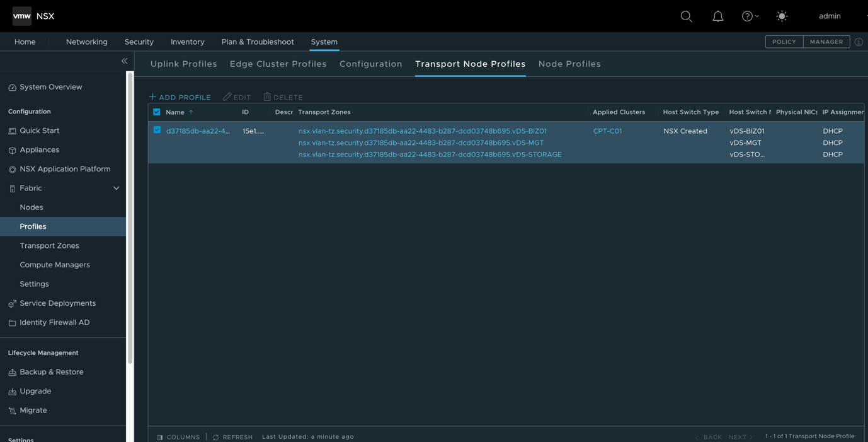Toggle the select-all header checkbox
868x442 pixels.
tap(157, 112)
